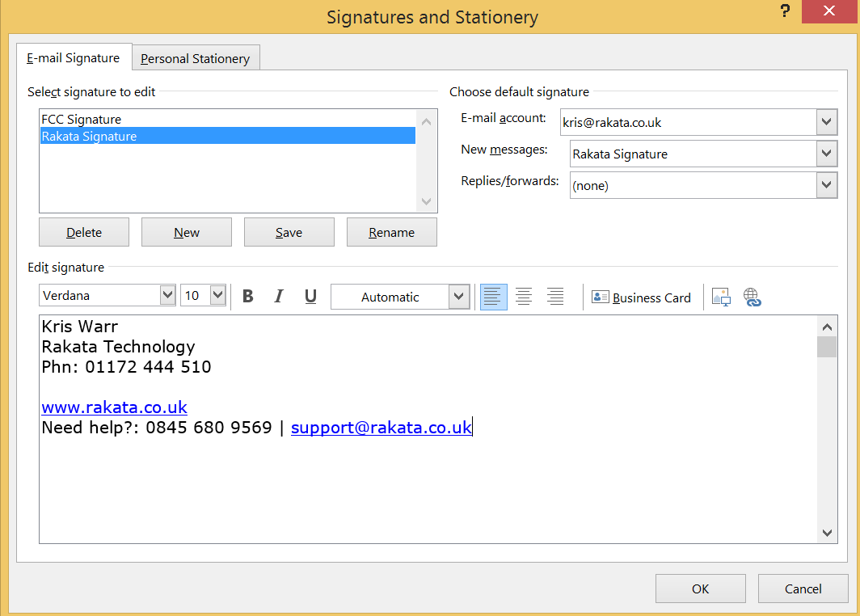Toggle Bold formatting button

248,297
